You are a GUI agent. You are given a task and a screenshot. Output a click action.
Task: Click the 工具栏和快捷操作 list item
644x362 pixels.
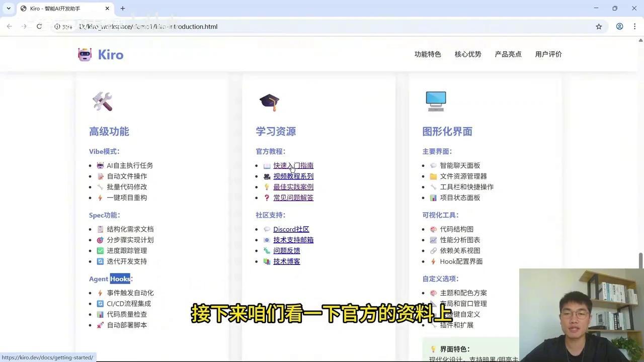click(467, 187)
